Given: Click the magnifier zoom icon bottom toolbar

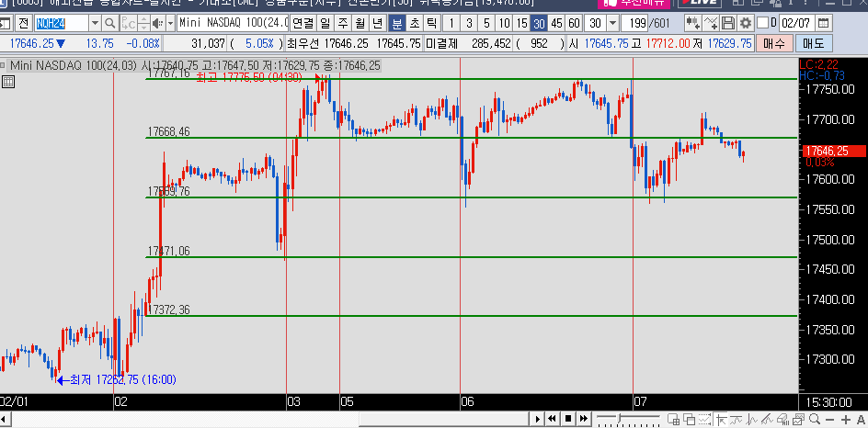Looking at the screenshot, I should point(815,419).
